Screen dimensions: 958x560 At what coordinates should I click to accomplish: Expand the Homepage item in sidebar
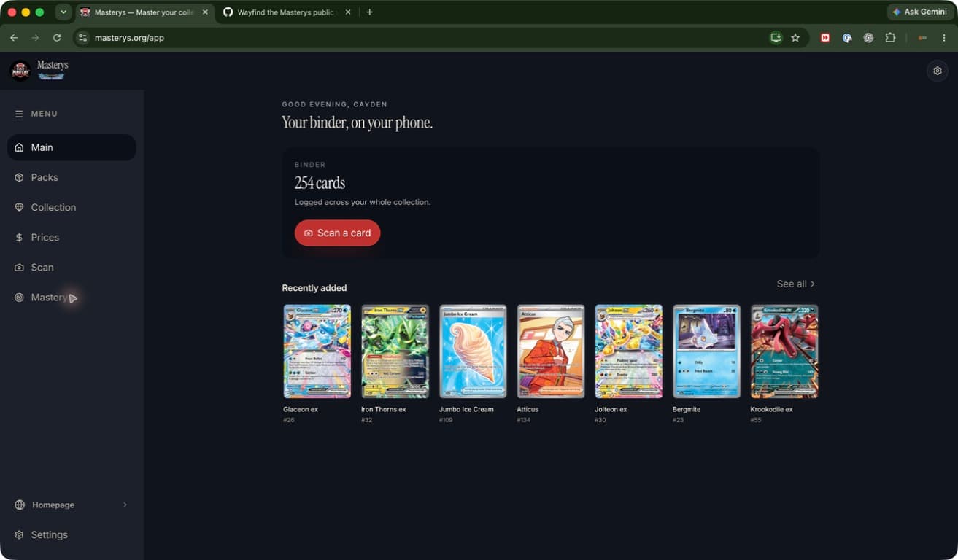[72, 505]
